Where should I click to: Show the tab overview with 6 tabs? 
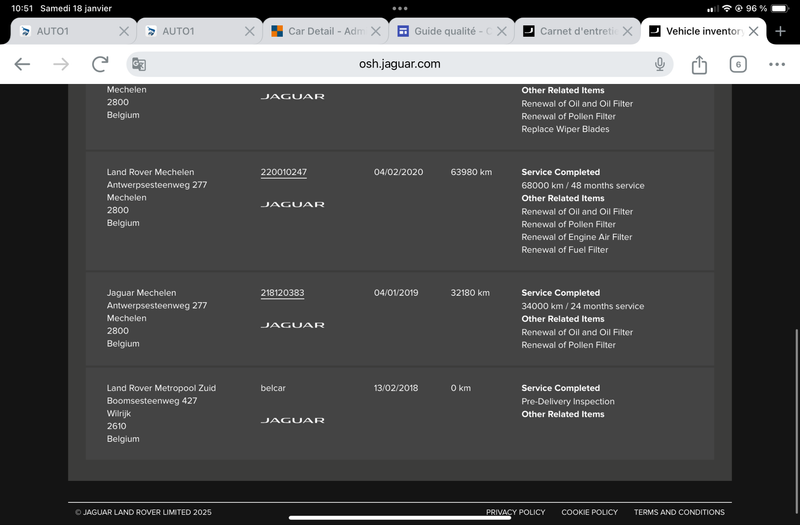click(x=738, y=64)
